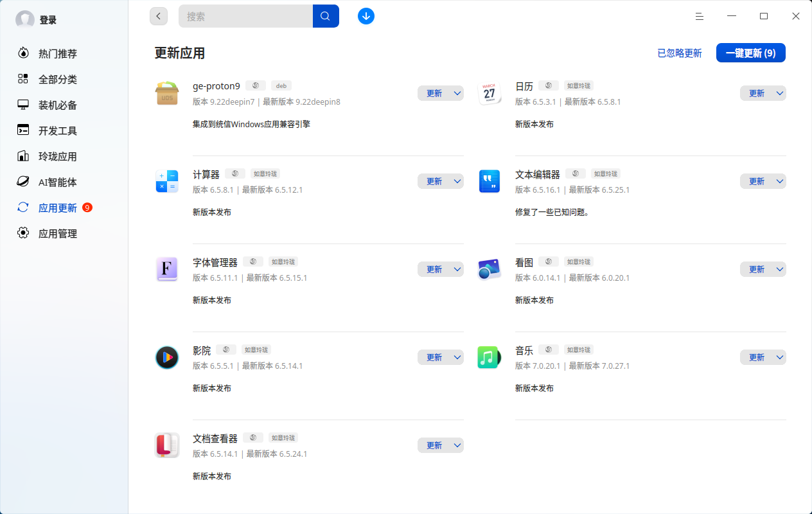The image size is (812, 514).
Task: Open the 日历 calendar app icon
Action: click(490, 93)
